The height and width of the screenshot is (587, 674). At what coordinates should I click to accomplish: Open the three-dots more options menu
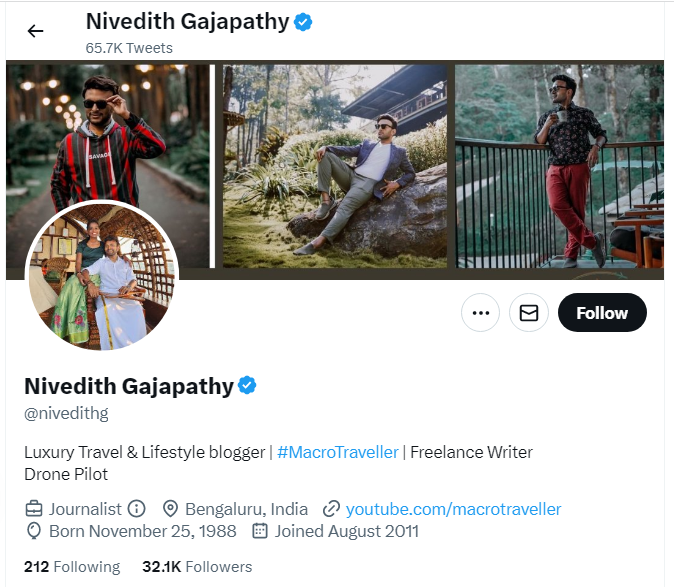[x=480, y=313]
